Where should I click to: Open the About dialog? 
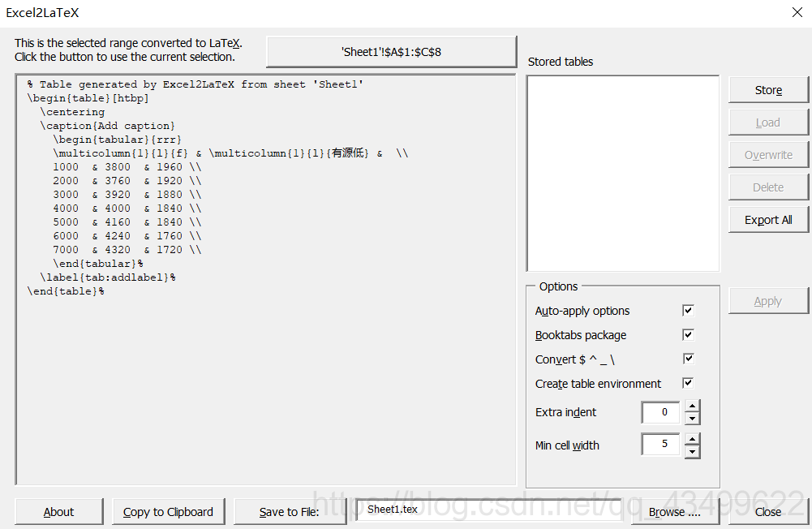(x=59, y=512)
